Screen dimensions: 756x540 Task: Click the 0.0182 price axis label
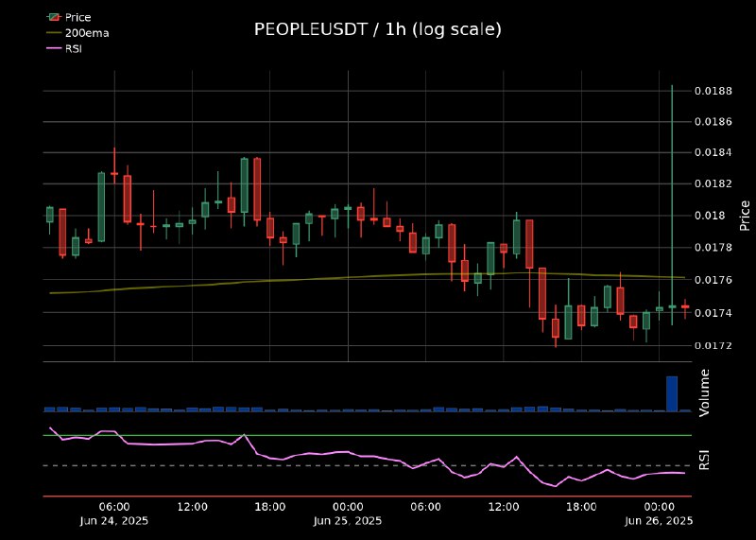pos(713,183)
